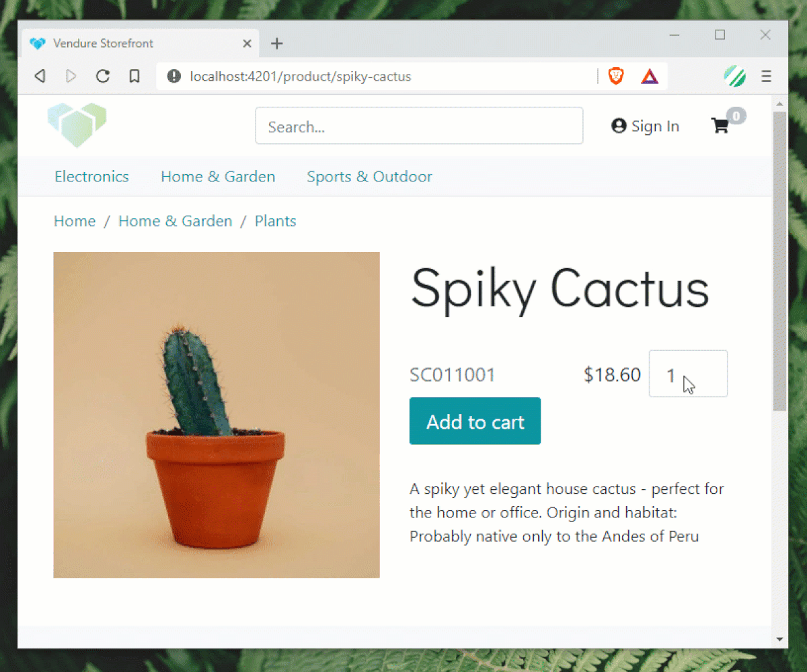The image size is (807, 672).
Task: Click the Brave Shields lion icon
Action: 615,77
